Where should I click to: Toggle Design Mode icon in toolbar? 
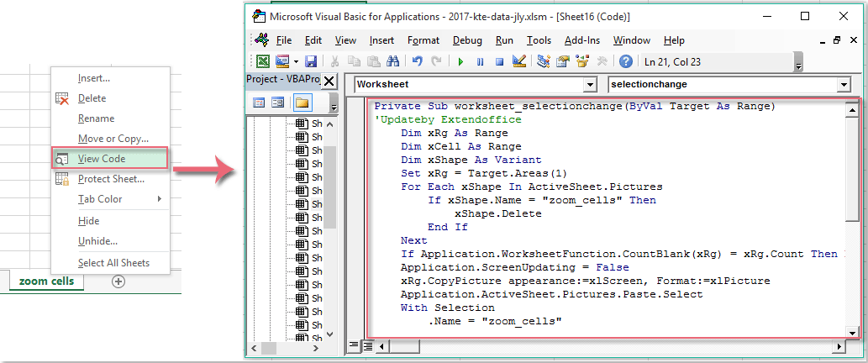pyautogui.click(x=519, y=61)
